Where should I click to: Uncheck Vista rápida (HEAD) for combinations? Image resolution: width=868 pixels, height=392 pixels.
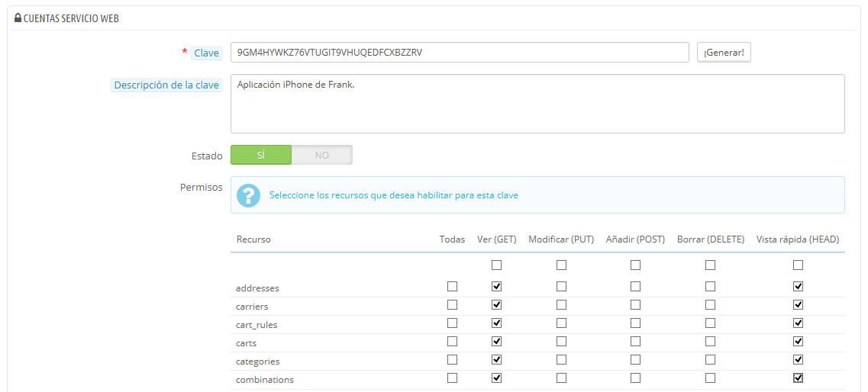click(798, 378)
